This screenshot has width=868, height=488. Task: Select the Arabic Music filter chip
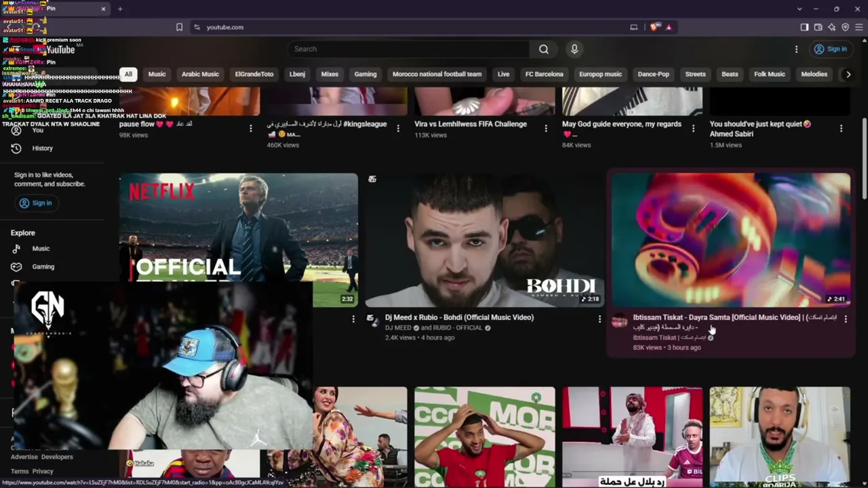coord(200,74)
